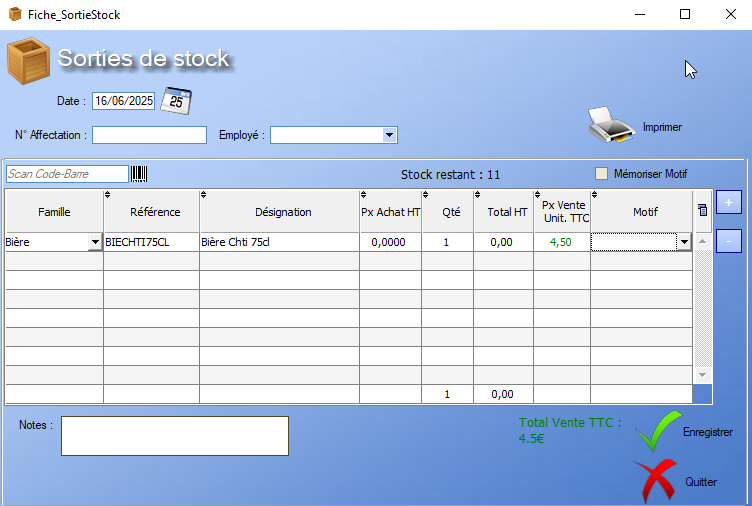Click the table vertical scrollbar down arrow
This screenshot has width=752, height=506.
[702, 375]
